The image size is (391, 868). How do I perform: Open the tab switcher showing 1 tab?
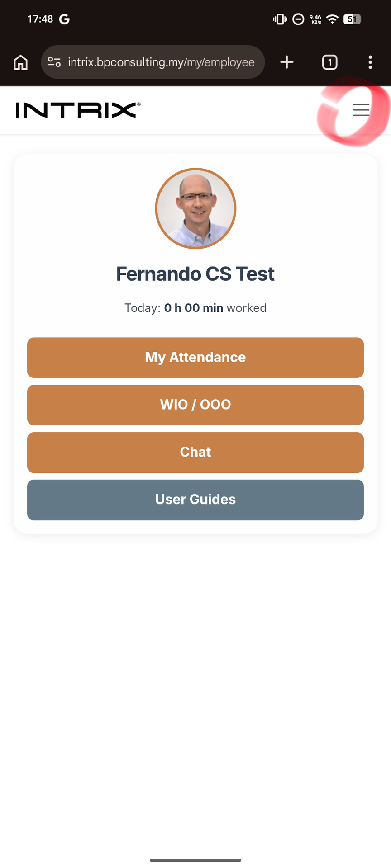[x=329, y=62]
